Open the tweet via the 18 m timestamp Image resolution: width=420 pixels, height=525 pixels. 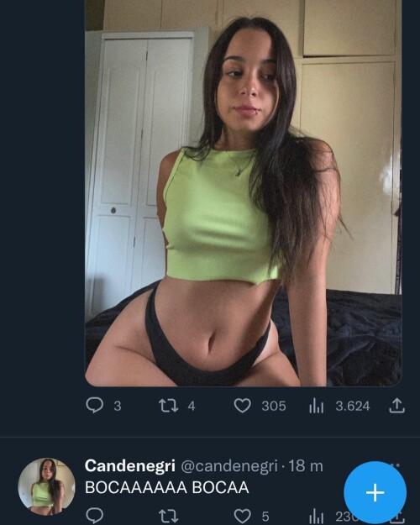tap(306, 465)
